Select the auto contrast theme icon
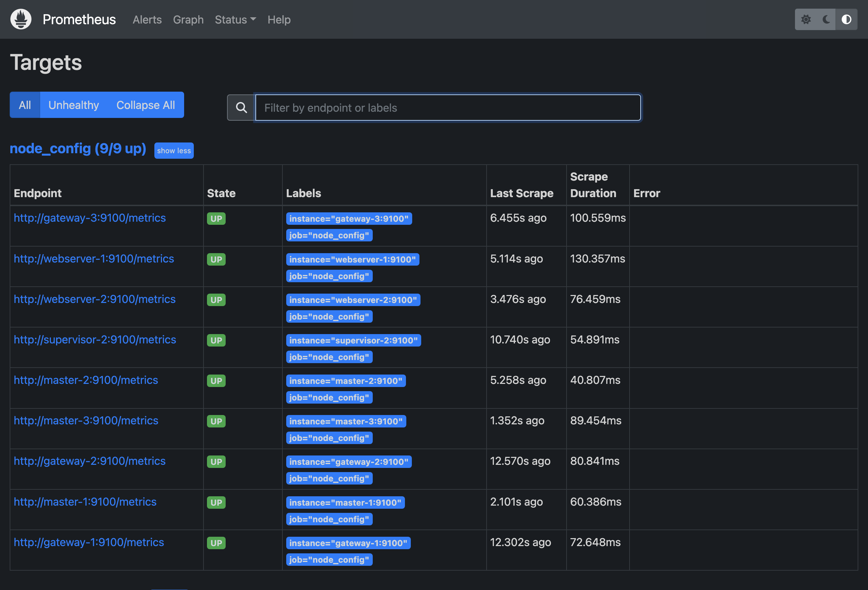Viewport: 868px width, 590px height. [846, 19]
